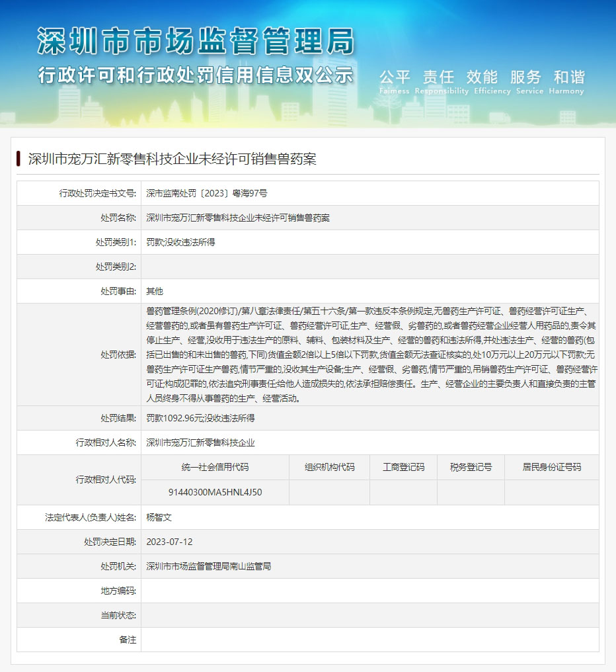Select the decision date 2023-07-12
Image resolution: width=616 pixels, height=672 pixels.
coord(169,542)
